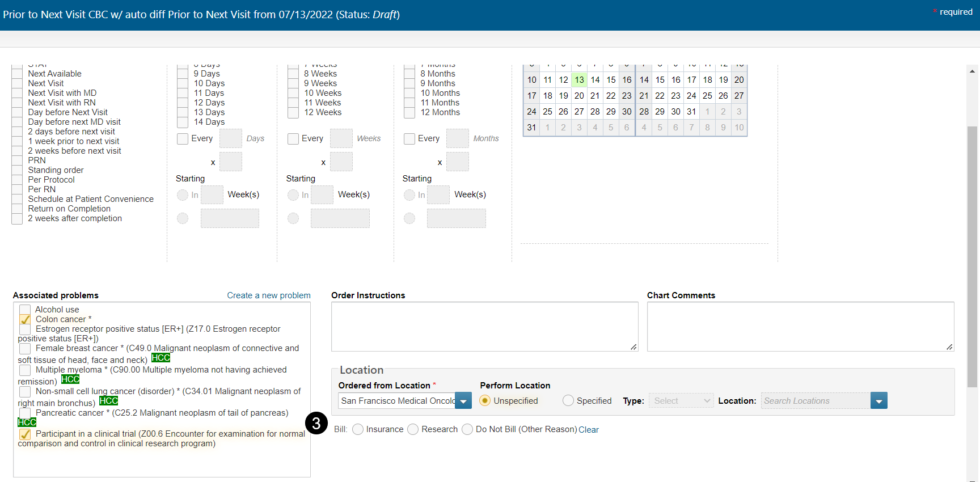Click the page scrollbar up arrow
Screen dimensions: 980x482
[972, 71]
